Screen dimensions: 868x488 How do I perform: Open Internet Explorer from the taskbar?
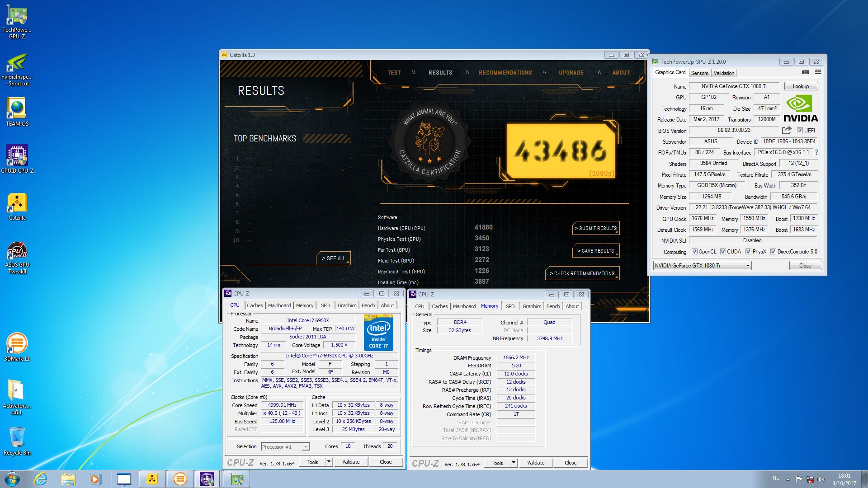point(41,479)
